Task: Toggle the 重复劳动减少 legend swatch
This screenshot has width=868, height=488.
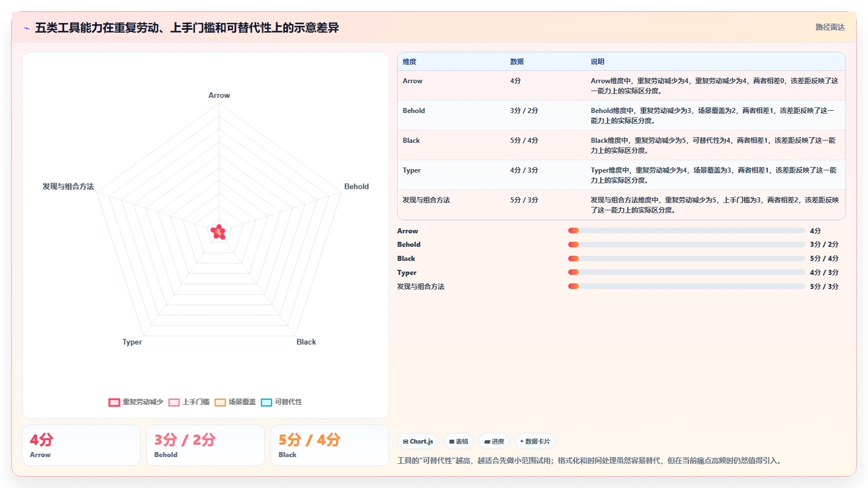Action: tap(114, 403)
